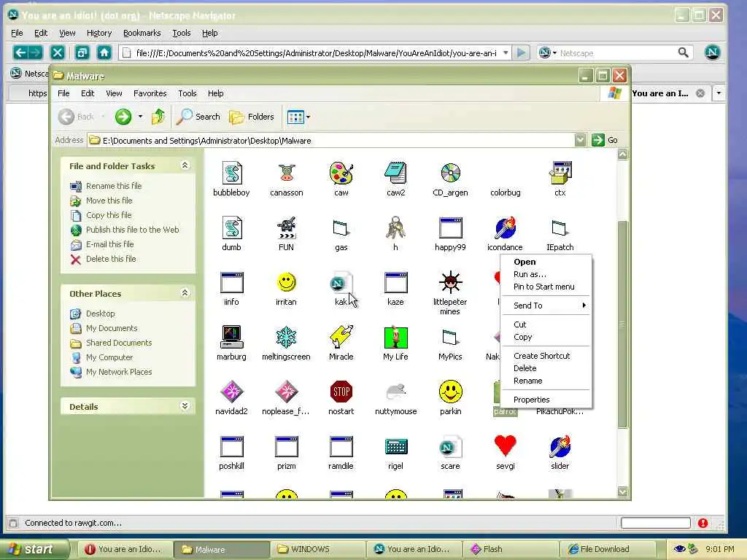Screen dimensions: 747x560
Task: Expand the Details panel
Action: tap(185, 405)
